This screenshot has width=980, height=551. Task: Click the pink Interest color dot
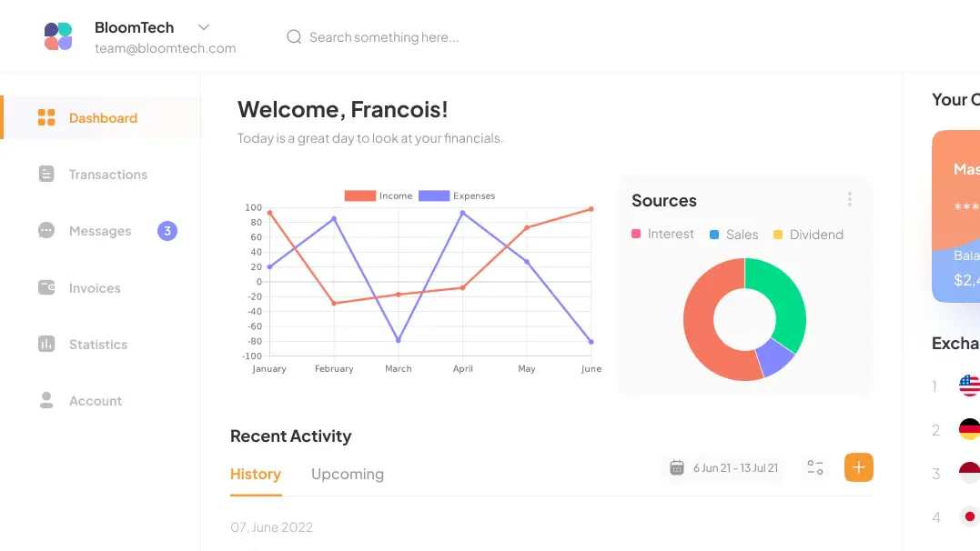[635, 234]
